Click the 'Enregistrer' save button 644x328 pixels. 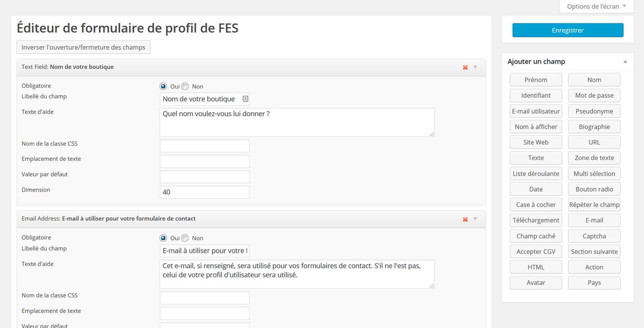pos(568,30)
